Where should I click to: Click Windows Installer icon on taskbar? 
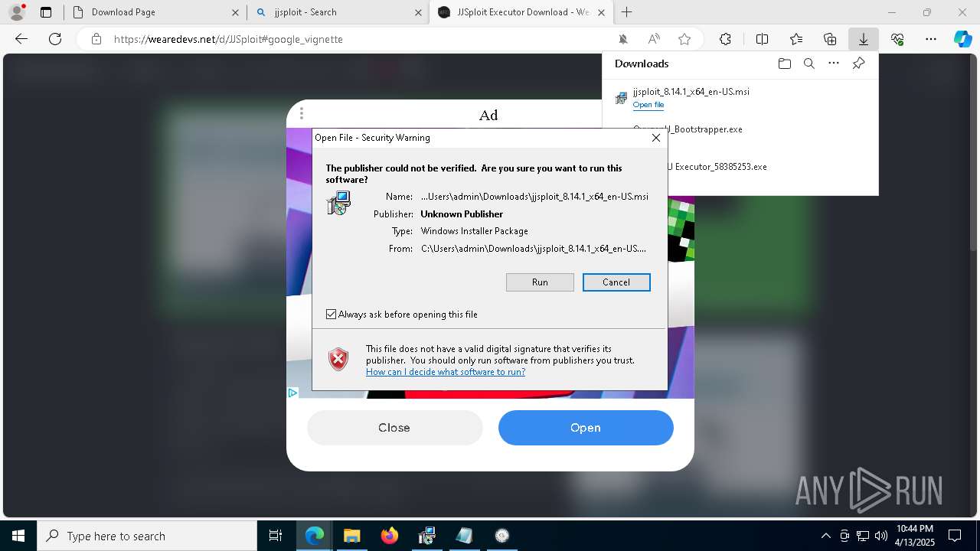pyautogui.click(x=426, y=536)
